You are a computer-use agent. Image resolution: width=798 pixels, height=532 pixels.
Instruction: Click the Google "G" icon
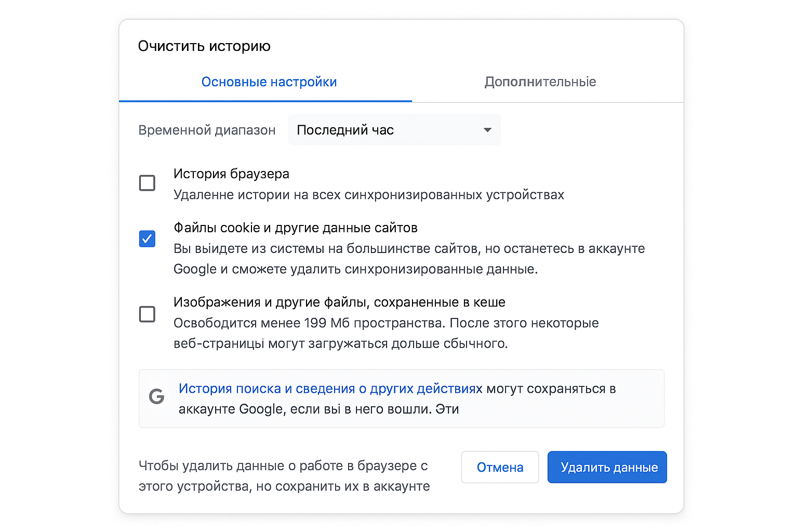157,396
